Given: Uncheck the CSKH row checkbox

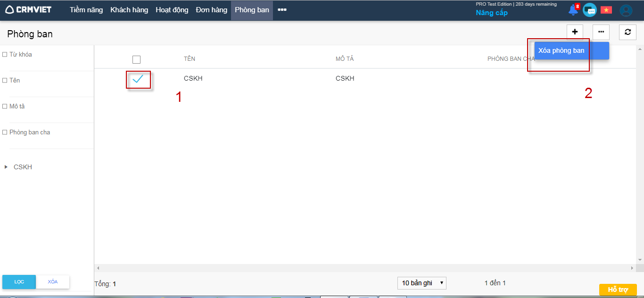Looking at the screenshot, I should tap(138, 79).
